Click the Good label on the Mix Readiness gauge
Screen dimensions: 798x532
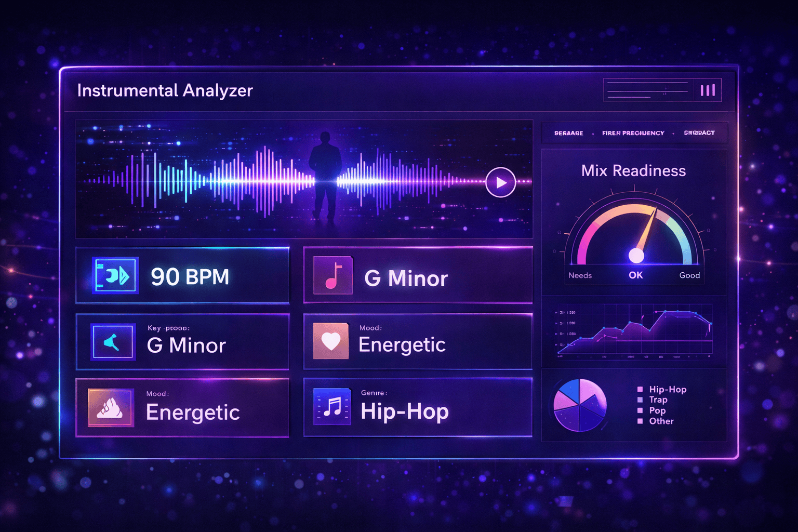(689, 275)
